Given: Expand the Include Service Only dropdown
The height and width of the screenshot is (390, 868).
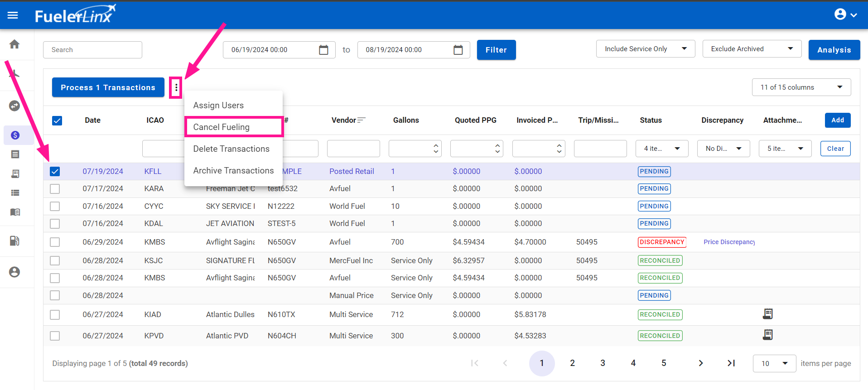Looking at the screenshot, I should 645,49.
